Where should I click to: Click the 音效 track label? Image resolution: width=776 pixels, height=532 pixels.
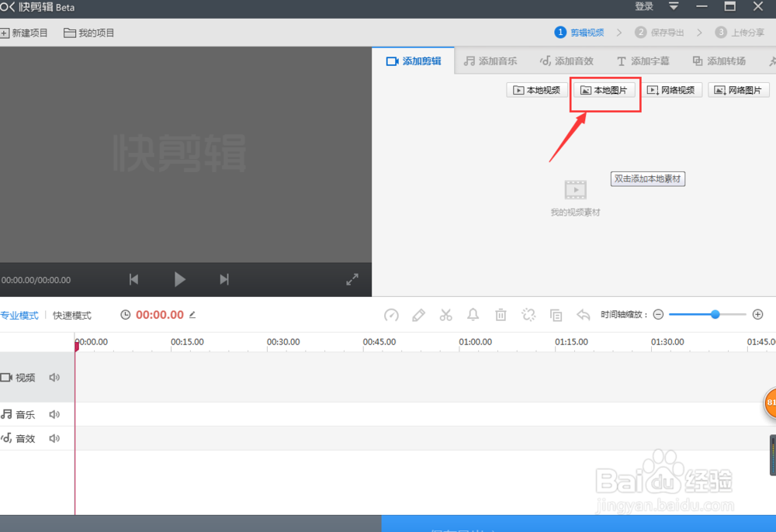coord(26,439)
